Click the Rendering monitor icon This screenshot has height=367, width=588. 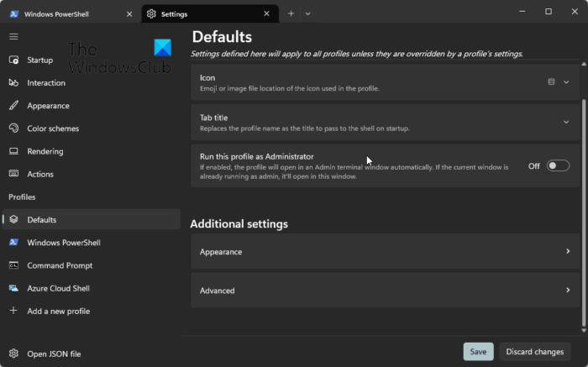click(13, 151)
